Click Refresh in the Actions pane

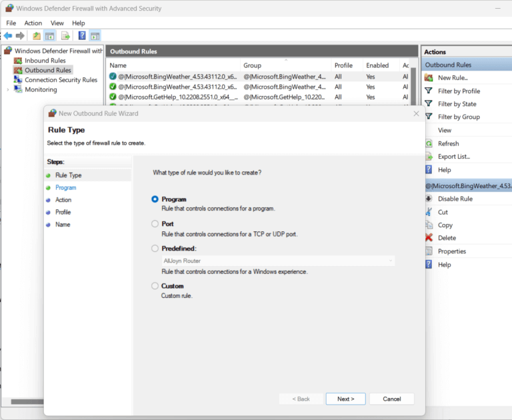point(448,144)
